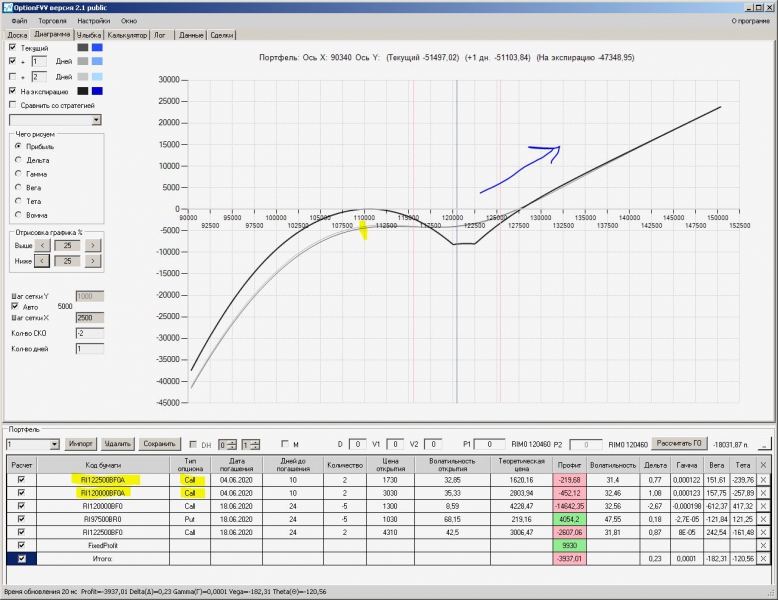Screen dimensions: 778x600
Task: Select the Тета radio button
Action: (18, 201)
